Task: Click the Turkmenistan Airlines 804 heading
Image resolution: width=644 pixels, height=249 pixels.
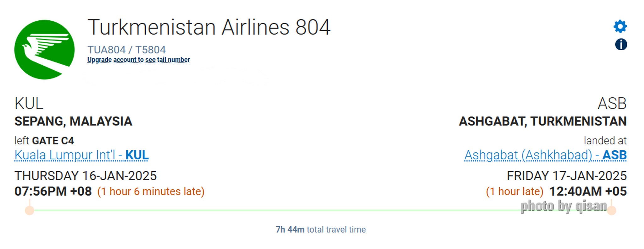Action: tap(209, 27)
